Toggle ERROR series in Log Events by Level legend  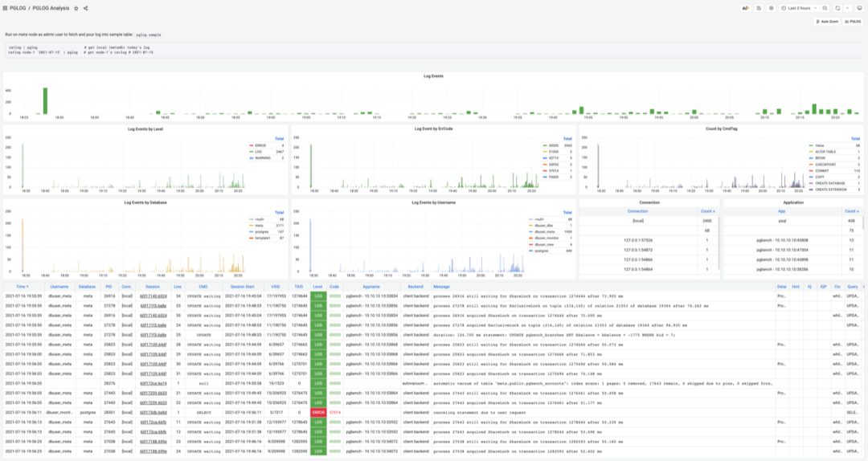coord(260,145)
